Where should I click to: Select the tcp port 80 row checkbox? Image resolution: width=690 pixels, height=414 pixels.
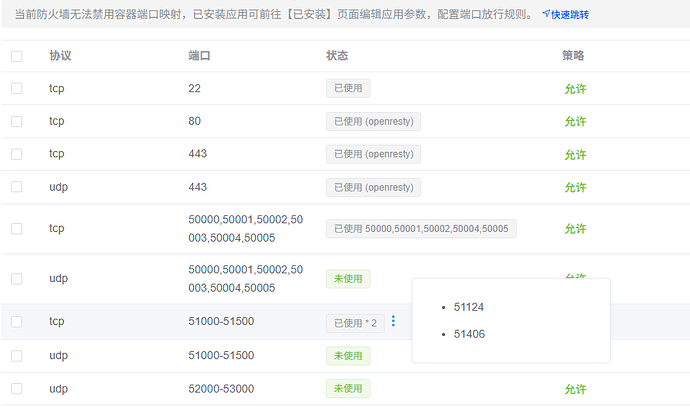click(16, 121)
